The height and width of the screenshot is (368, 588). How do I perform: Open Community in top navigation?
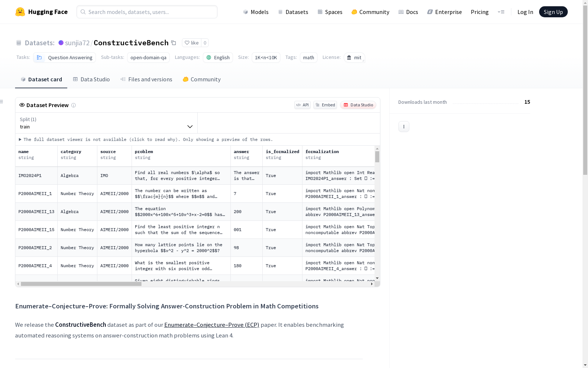pyautogui.click(x=370, y=12)
